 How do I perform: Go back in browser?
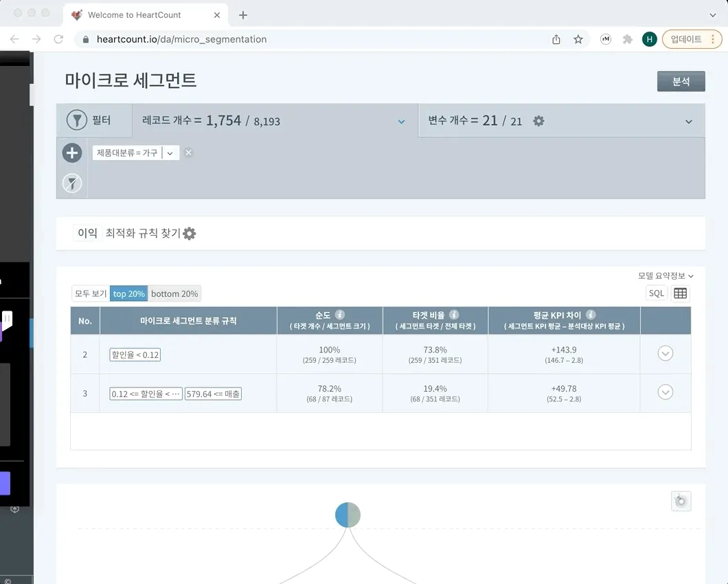14,39
